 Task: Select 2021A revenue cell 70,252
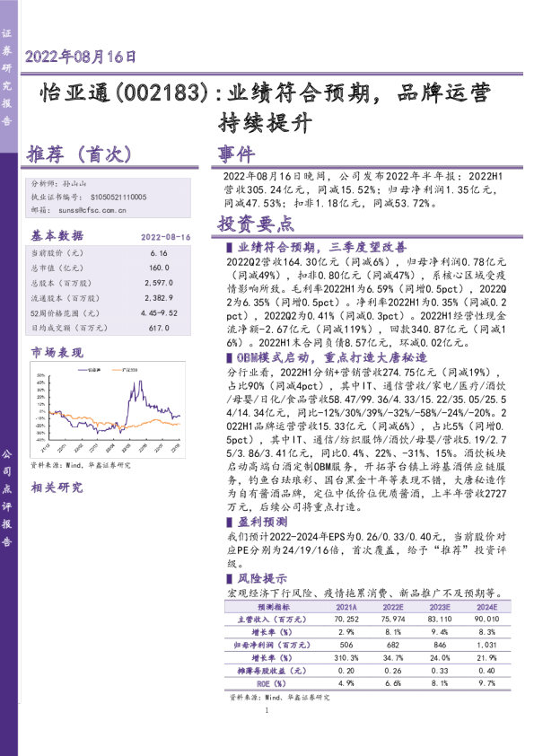pos(346,619)
